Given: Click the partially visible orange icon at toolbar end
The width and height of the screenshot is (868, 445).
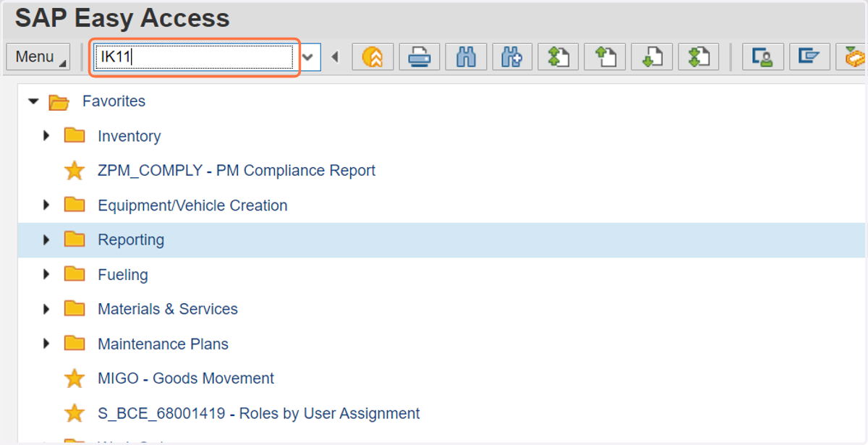Looking at the screenshot, I should point(852,56).
